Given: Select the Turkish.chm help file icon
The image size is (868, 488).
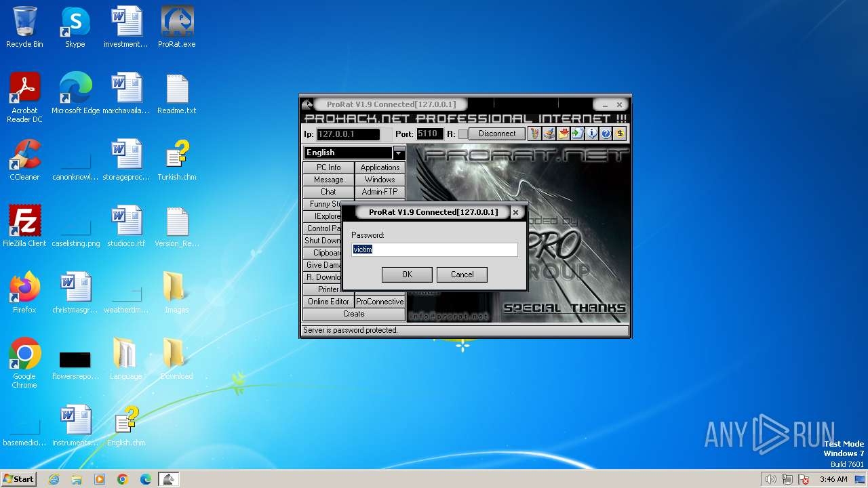Looking at the screenshot, I should pos(177,161).
